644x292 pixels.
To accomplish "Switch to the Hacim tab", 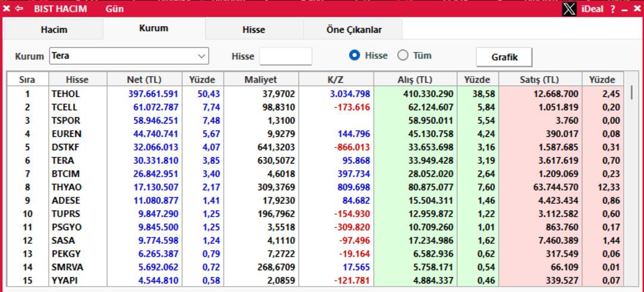I will tap(54, 30).
